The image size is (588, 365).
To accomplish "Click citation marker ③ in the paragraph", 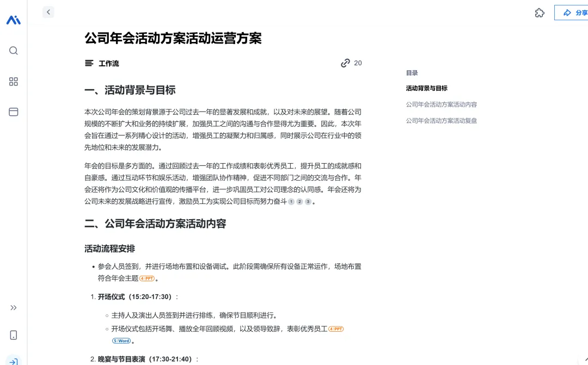I will 307,201.
